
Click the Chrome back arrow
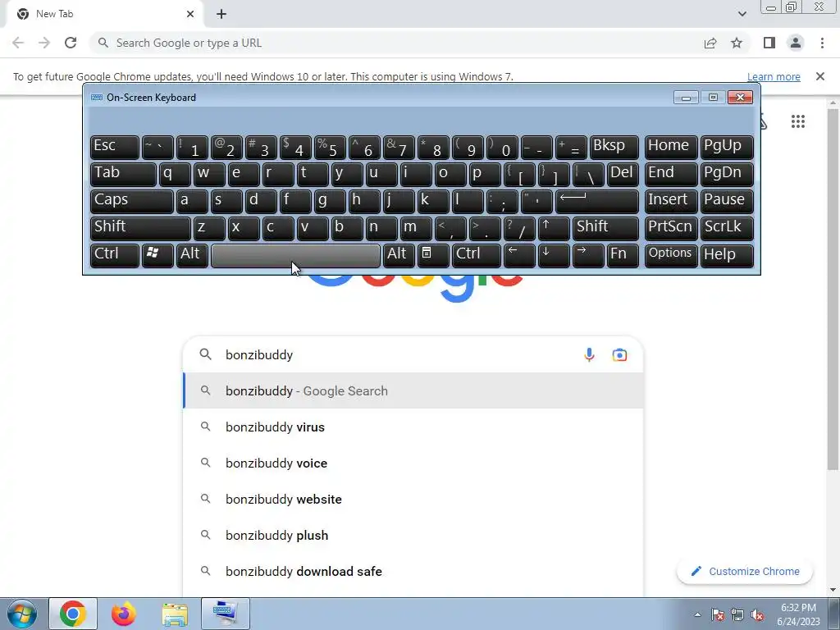point(18,43)
